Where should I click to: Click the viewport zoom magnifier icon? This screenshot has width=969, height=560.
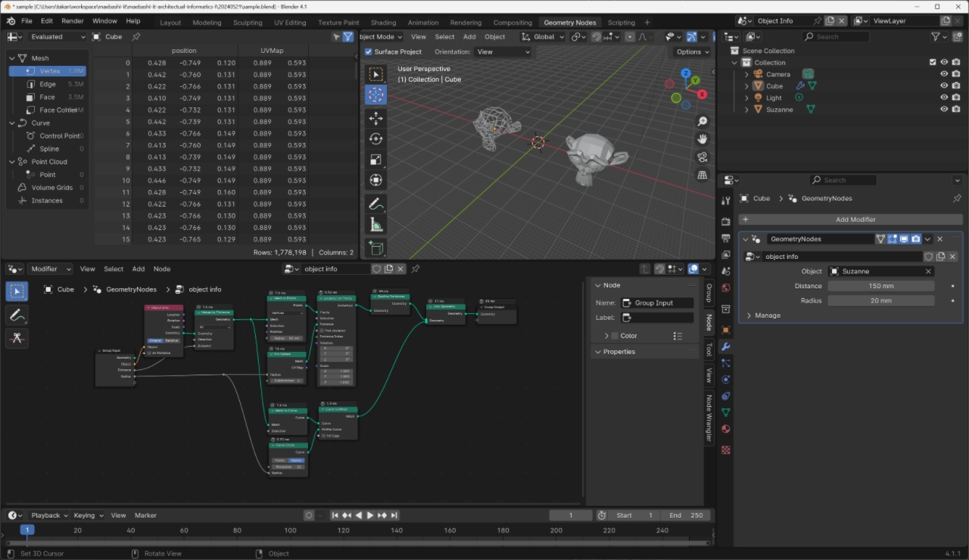tap(703, 121)
